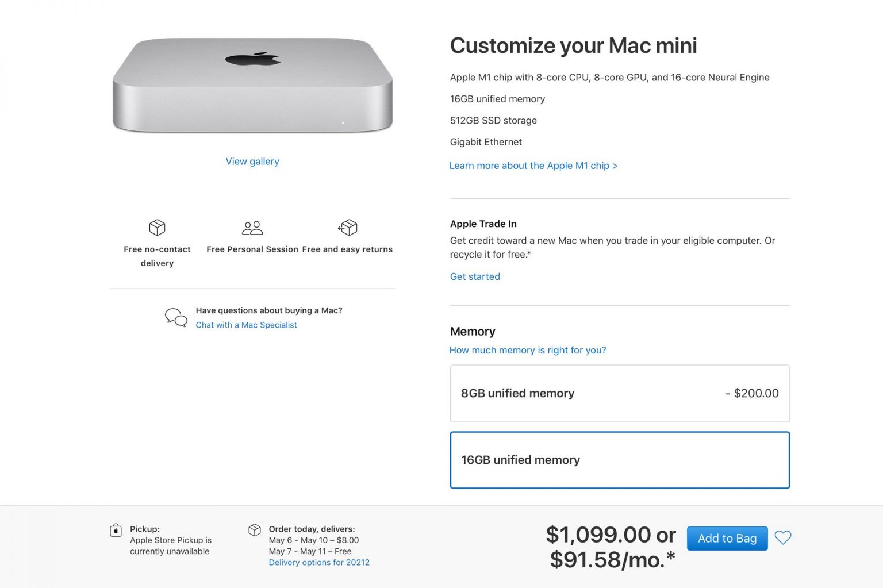Click the Add to Bag button
The image size is (883, 588).
pos(727,538)
